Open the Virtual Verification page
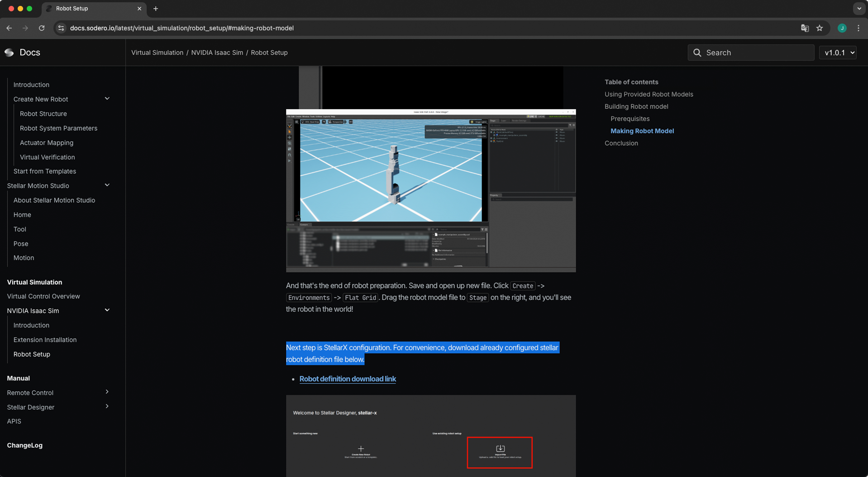 pyautogui.click(x=48, y=157)
